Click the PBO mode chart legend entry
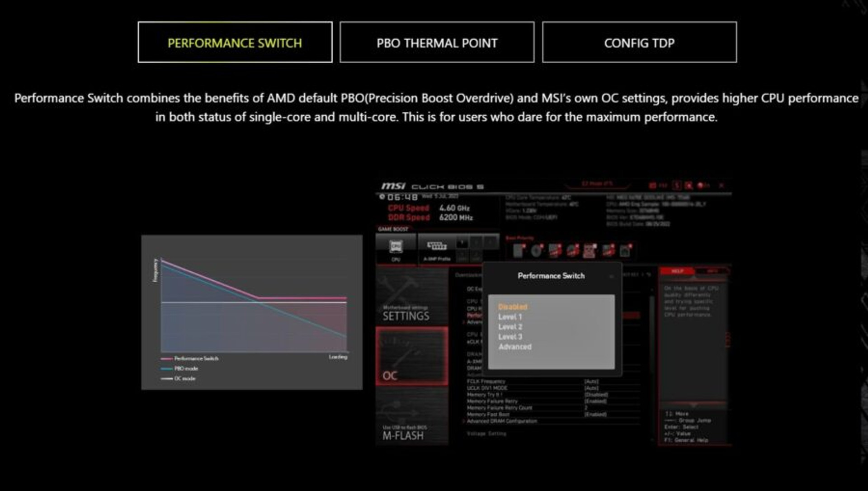Viewport: 868px width, 491px height. coord(179,368)
